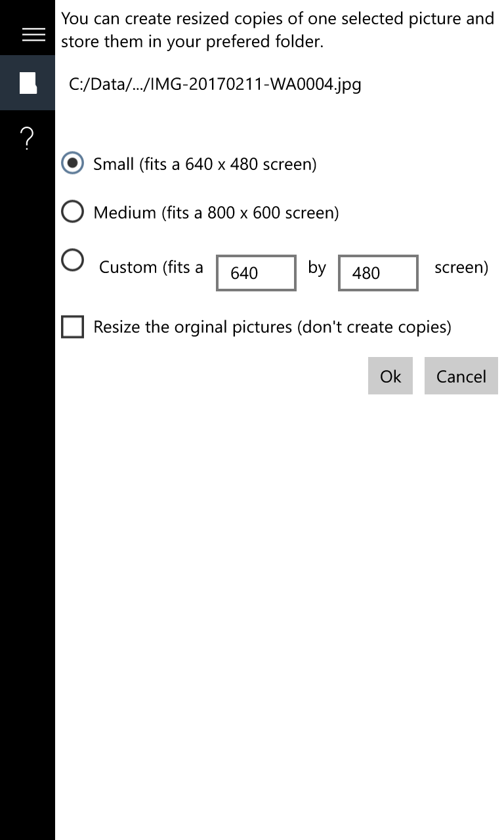The width and height of the screenshot is (504, 840).
Task: Click the IMG-20170211-WA0004.jpg file path
Action: [215, 84]
